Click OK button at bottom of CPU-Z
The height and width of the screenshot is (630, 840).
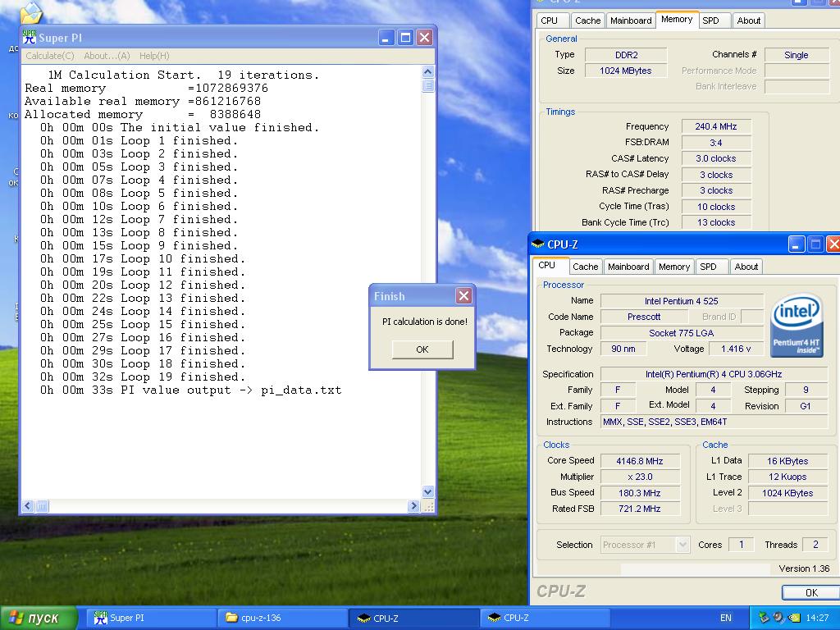811,592
